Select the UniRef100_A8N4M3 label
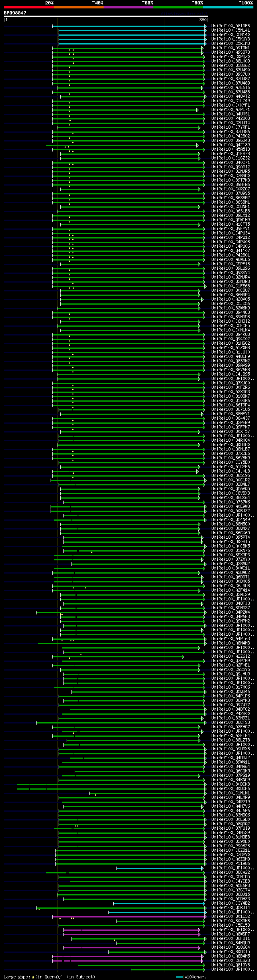The width and height of the screenshot is (257, 980). [230, 643]
